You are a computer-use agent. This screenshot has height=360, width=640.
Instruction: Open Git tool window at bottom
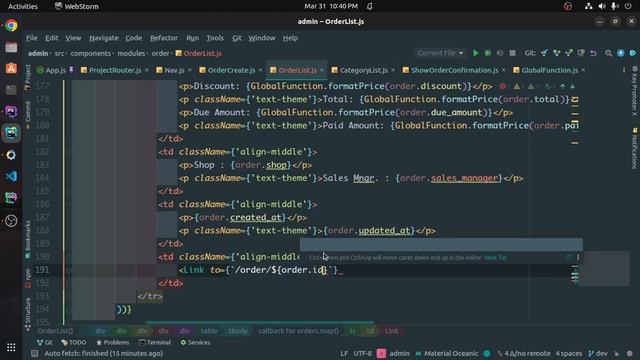[x=44, y=342]
